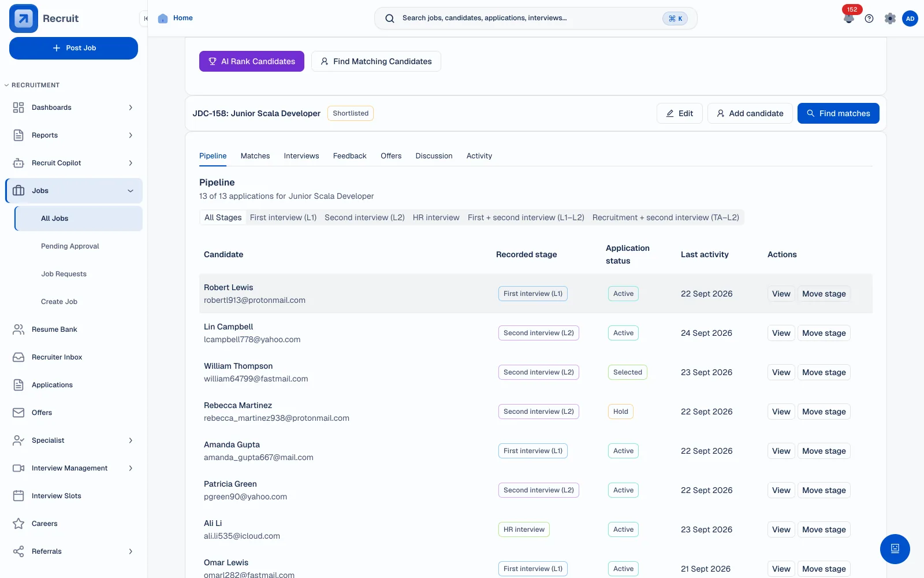View Rebecca Martinez application
This screenshot has width=924, height=578.
(781, 412)
